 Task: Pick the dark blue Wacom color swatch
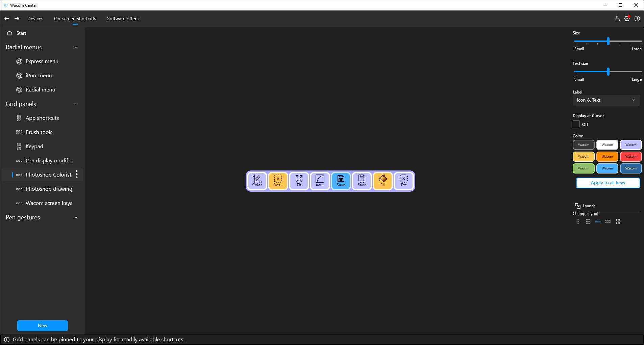tap(631, 168)
